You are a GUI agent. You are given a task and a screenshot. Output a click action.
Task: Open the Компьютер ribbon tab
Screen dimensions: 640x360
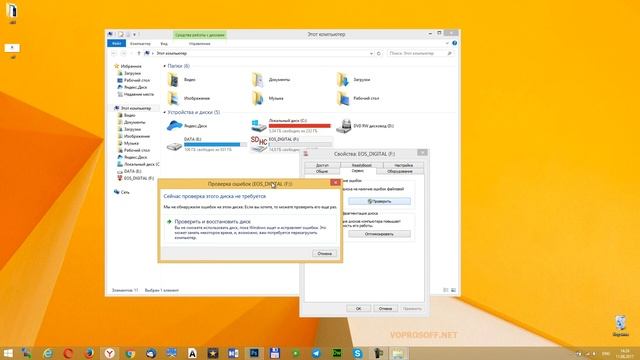pos(140,43)
